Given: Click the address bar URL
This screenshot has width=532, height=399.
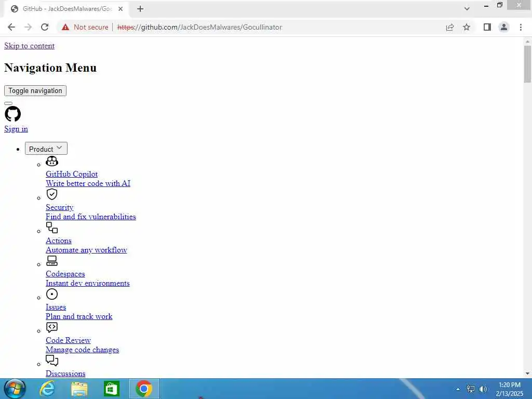Looking at the screenshot, I should [x=199, y=27].
